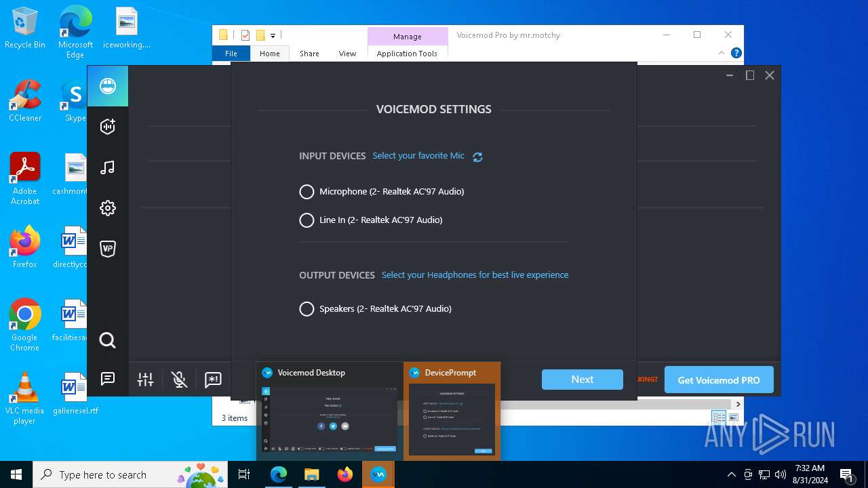
Task: Show hidden system tray icons
Action: 731,474
